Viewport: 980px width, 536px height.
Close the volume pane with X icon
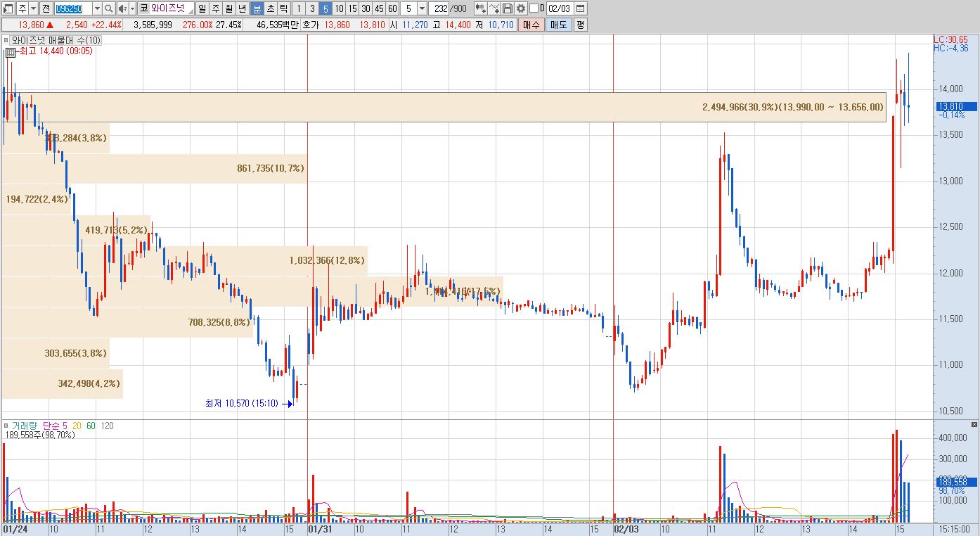(974, 425)
